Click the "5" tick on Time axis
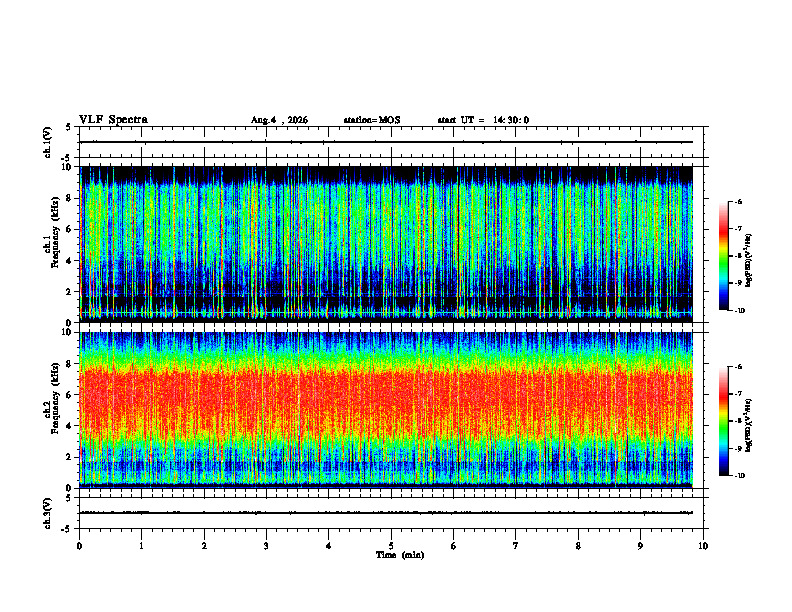 (x=391, y=546)
